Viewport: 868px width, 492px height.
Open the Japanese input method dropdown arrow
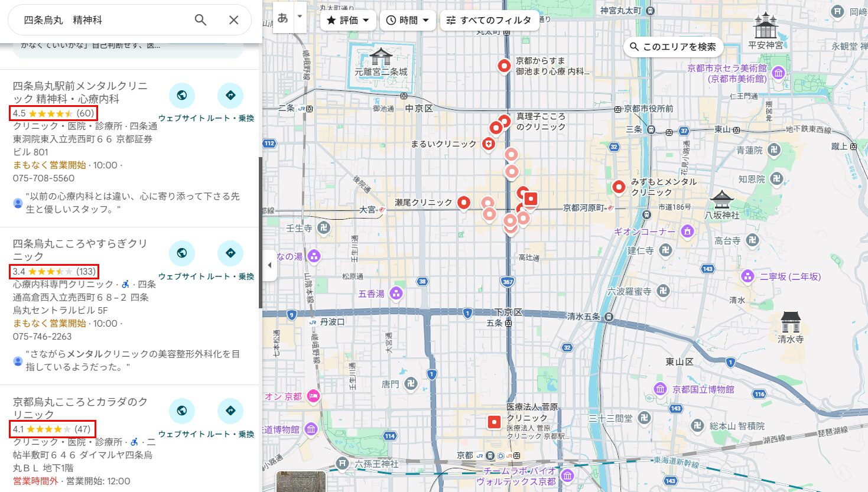pyautogui.click(x=300, y=17)
